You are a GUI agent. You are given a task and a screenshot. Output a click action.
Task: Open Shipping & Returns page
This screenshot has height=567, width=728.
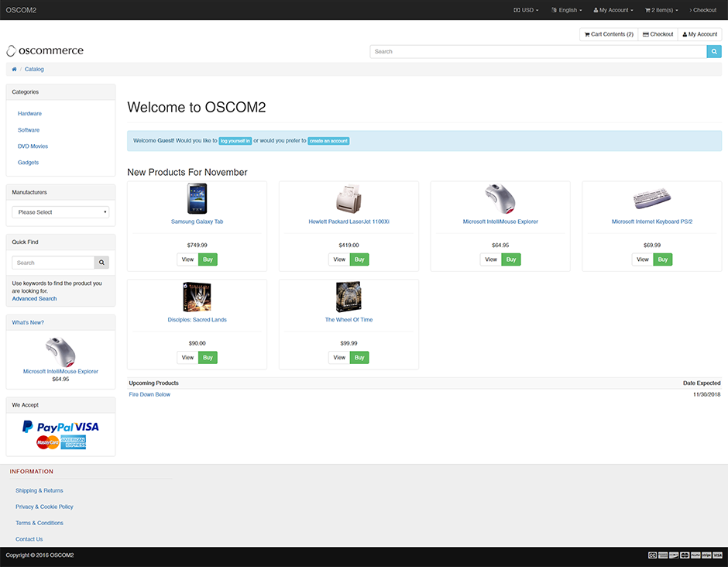pyautogui.click(x=39, y=490)
